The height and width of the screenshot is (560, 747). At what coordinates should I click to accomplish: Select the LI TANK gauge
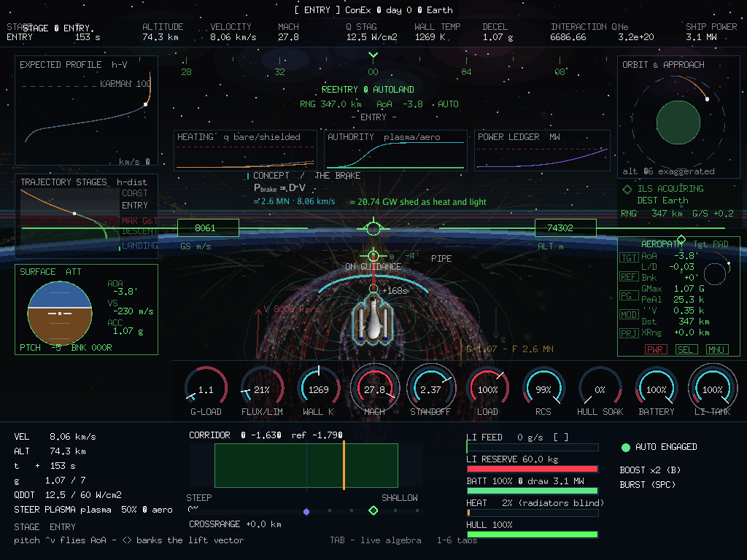pos(712,388)
